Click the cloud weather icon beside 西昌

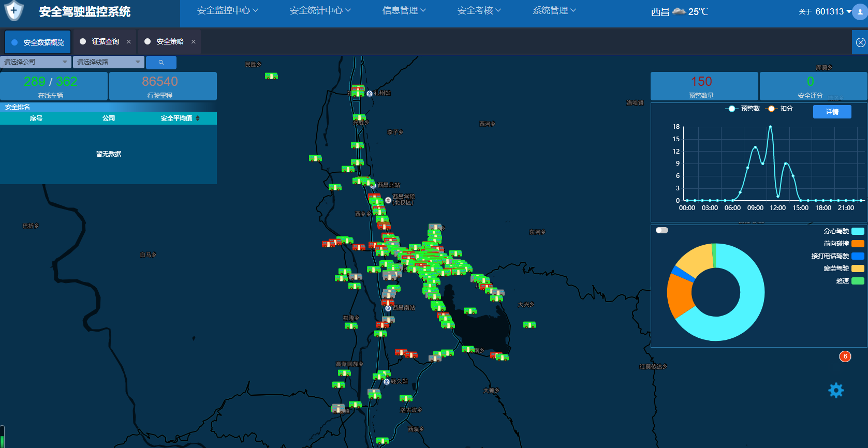click(679, 11)
